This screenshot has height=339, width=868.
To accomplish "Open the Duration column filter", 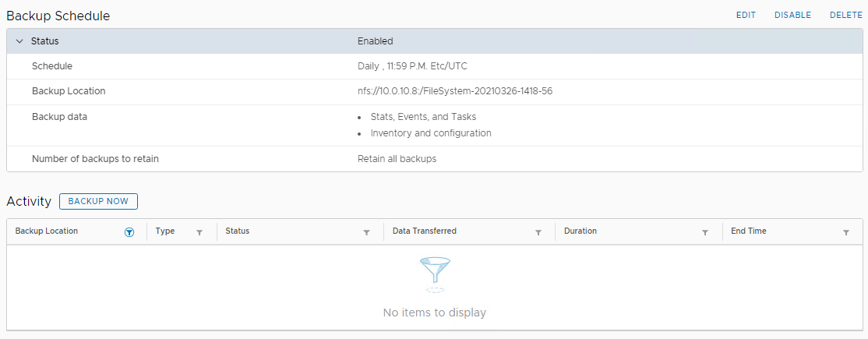I will [x=705, y=232].
